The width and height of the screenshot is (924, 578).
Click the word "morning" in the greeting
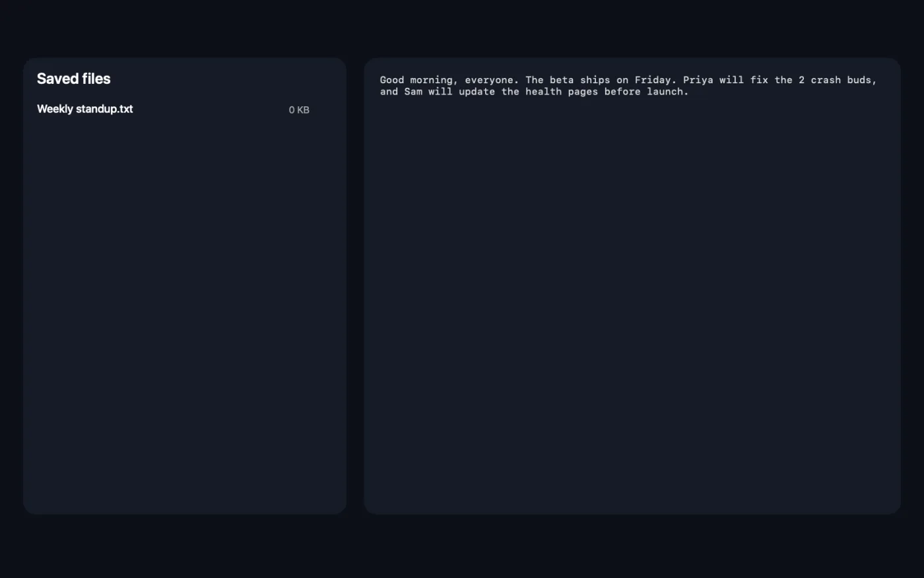tap(432, 80)
